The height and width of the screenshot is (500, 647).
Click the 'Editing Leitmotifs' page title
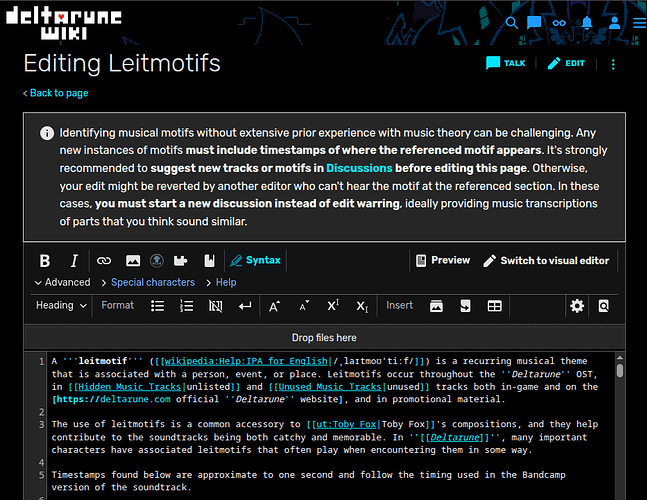(x=122, y=63)
